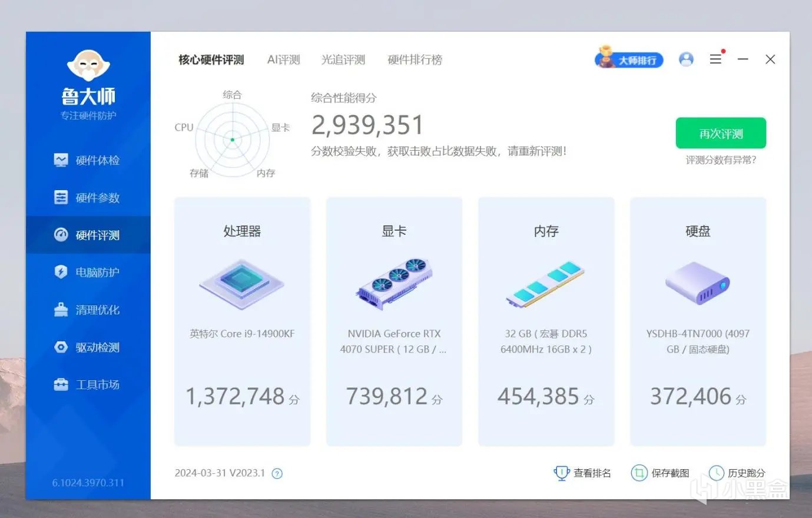812x518 pixels.
Task: Open 驱动检测 in the sidebar
Action: (87, 347)
